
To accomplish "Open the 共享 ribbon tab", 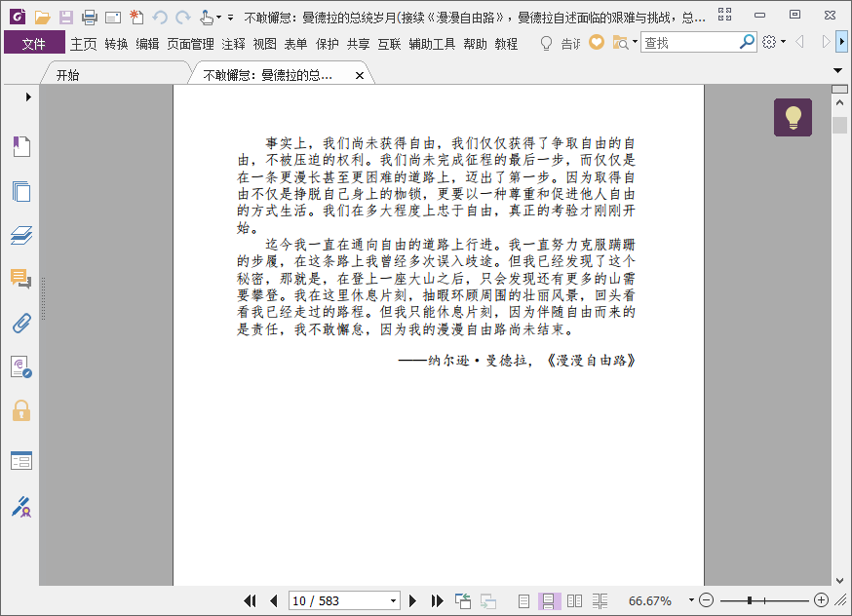I will pos(358,44).
